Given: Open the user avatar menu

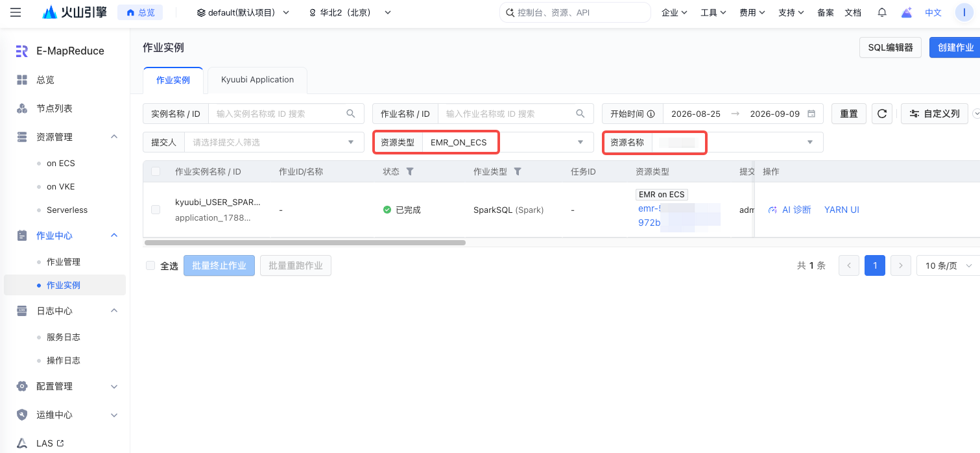Looking at the screenshot, I should tap(964, 12).
